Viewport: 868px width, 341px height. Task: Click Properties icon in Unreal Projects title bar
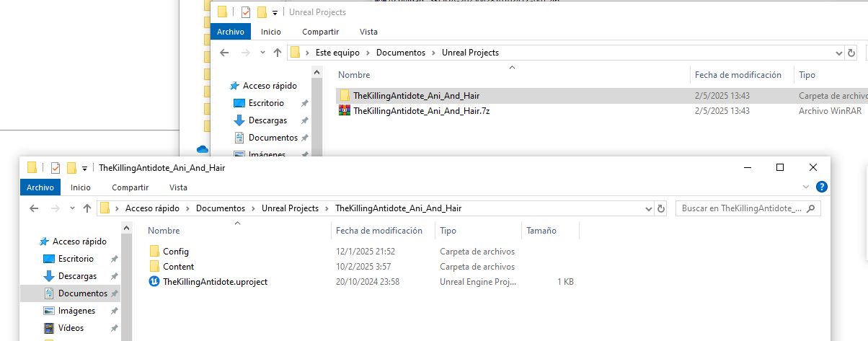(x=245, y=12)
